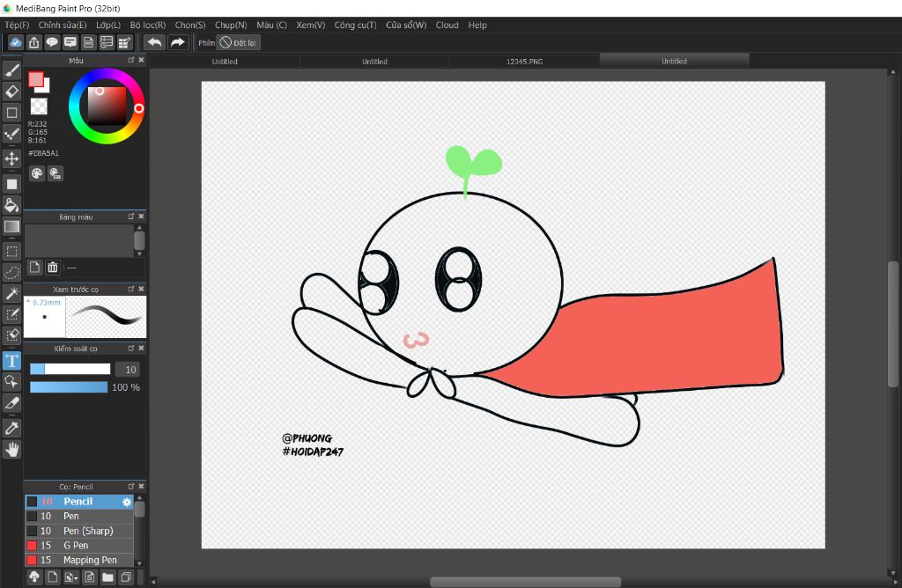Screen dimensions: 902x588
Task: Select the rectangular Select tool
Action: pyautogui.click(x=11, y=251)
